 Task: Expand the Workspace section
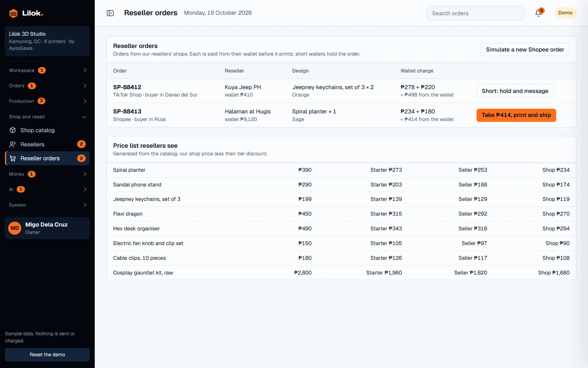click(47, 70)
